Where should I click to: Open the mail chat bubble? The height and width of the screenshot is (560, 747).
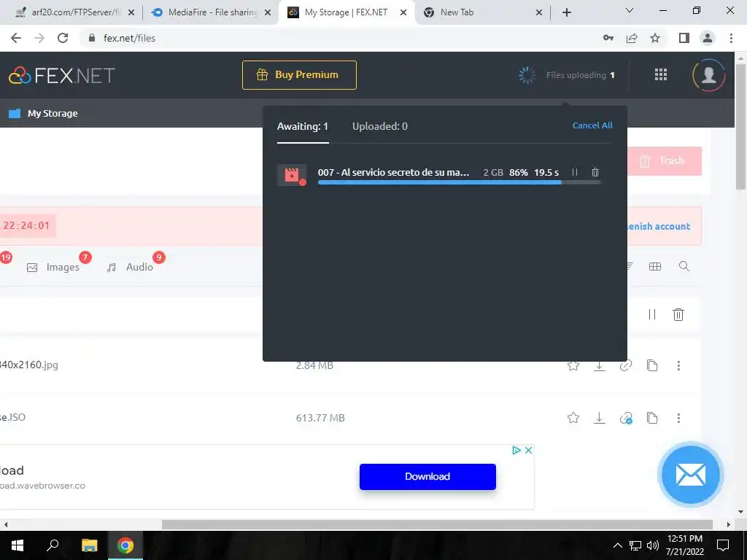(690, 475)
